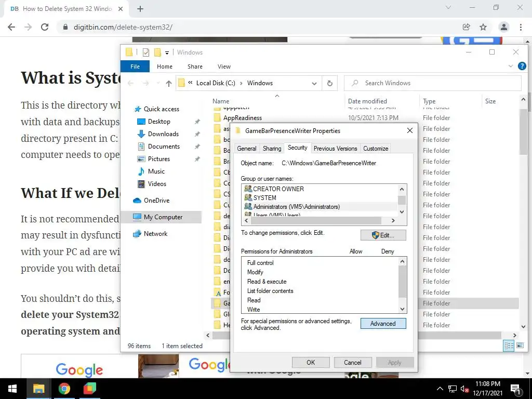This screenshot has height=399, width=532.
Task: Click the Search Windows field
Action: pos(433,83)
